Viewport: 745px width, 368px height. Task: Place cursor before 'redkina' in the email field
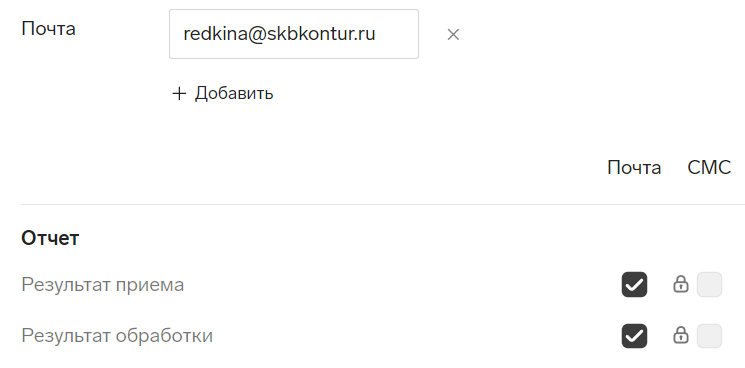tap(182, 34)
